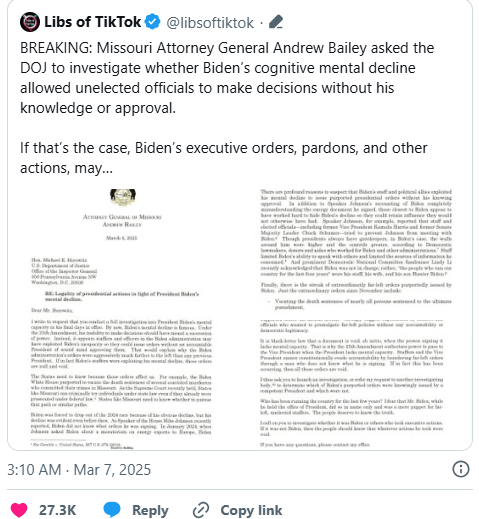Viewport: 479px width, 519px height.
Task: Open the Libs of TikTok display name
Action: [x=92, y=22]
